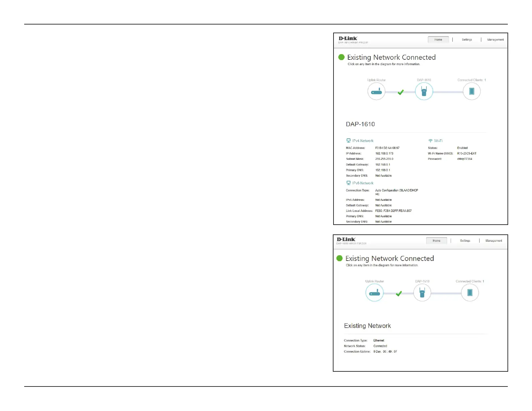Click the Wi-Fi name R15-25C5-EXT
Image resolution: width=532 pixels, height=411 pixels.
coord(467,153)
